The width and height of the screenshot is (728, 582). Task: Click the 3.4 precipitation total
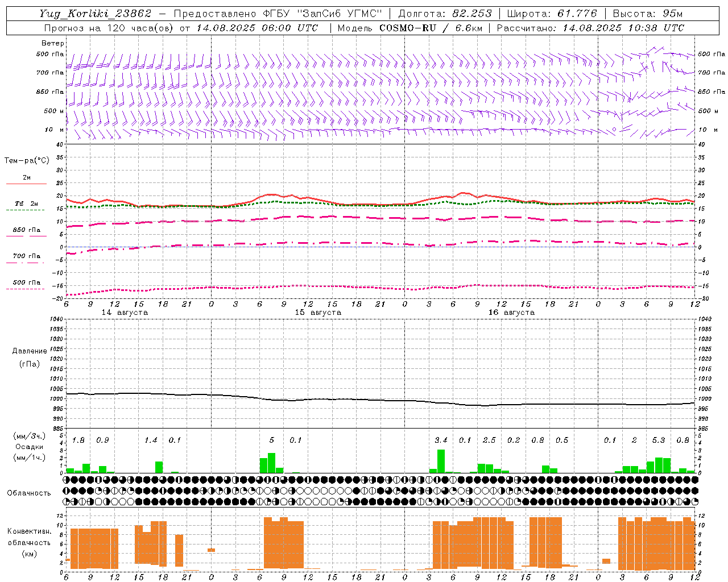click(x=441, y=440)
